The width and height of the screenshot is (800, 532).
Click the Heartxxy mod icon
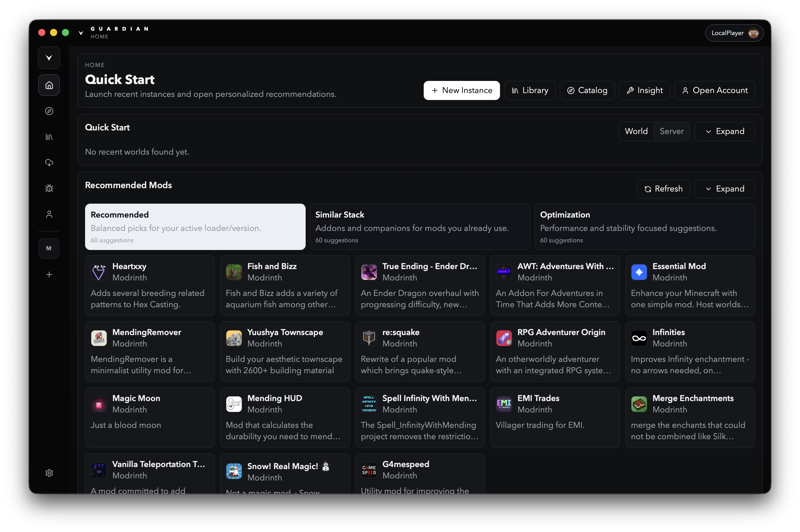coord(99,272)
